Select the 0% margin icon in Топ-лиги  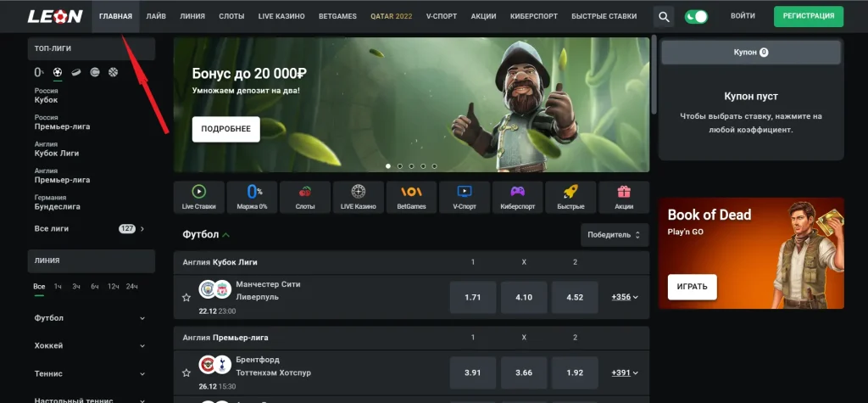(x=39, y=72)
